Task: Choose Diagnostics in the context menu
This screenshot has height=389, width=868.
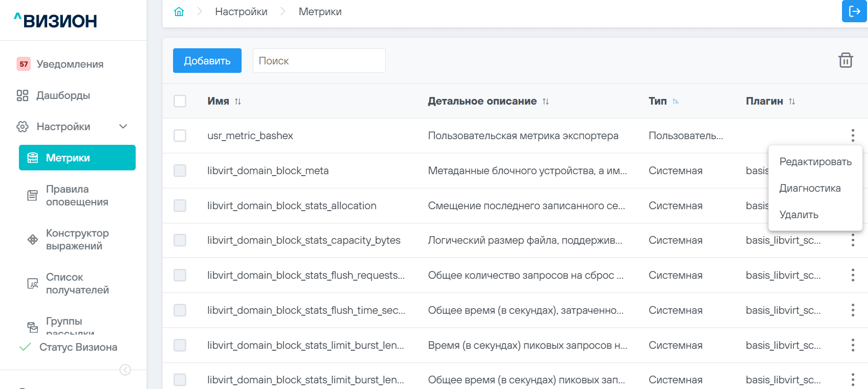Action: 809,188
